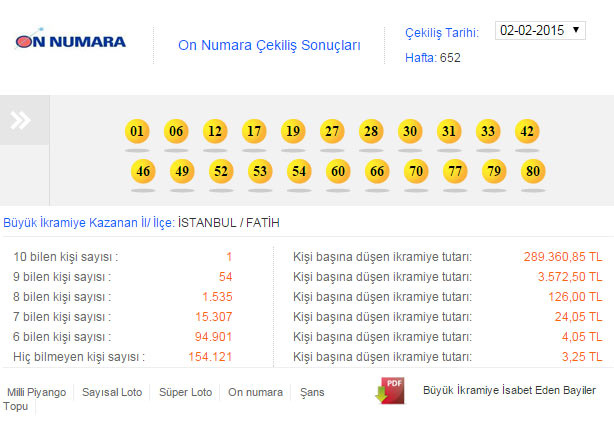The height and width of the screenshot is (425, 614).
Task: Click the prize amount 4,05 TL
Action: click(582, 337)
